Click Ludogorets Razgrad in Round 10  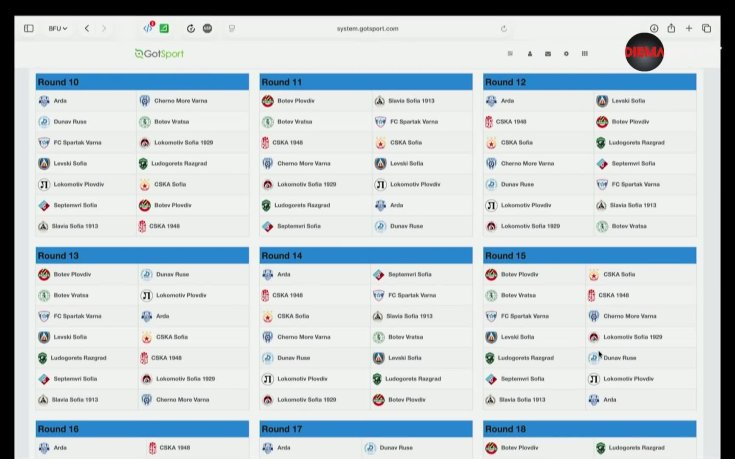(179, 164)
